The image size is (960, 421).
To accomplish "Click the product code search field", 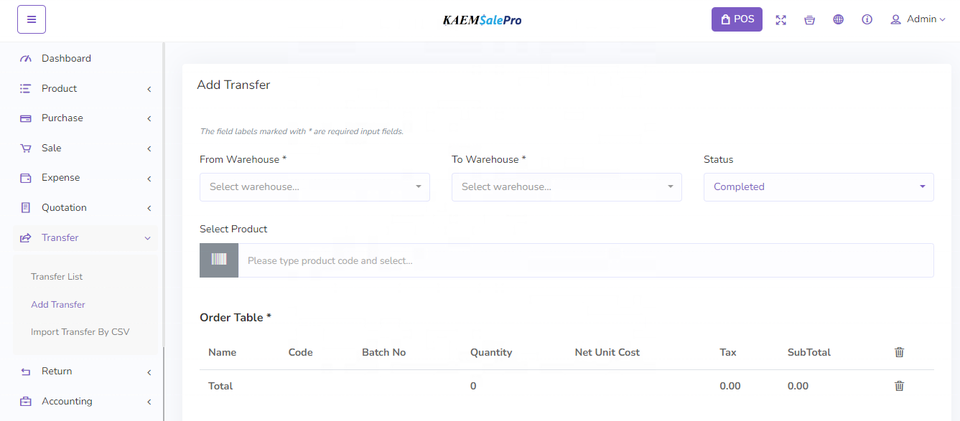I will 585,261.
